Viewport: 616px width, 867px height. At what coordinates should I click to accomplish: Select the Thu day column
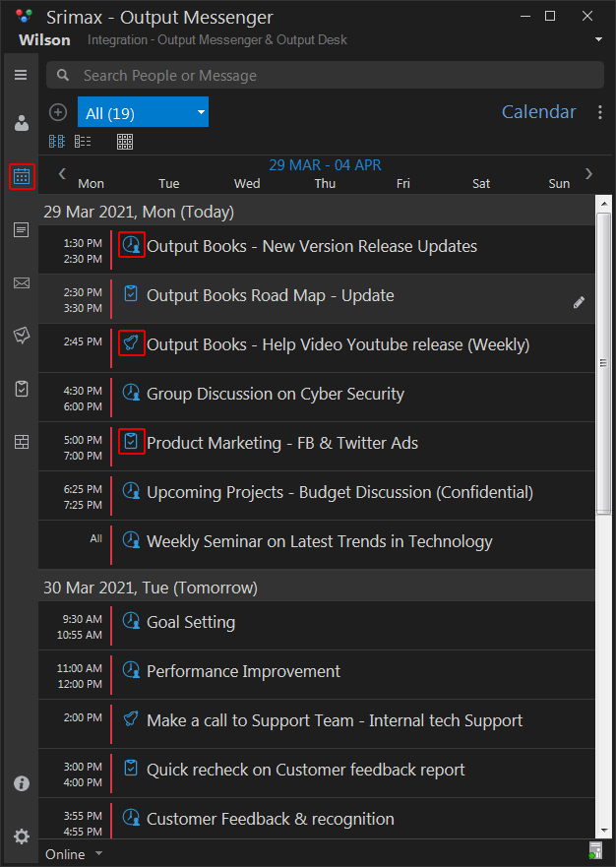point(325,184)
